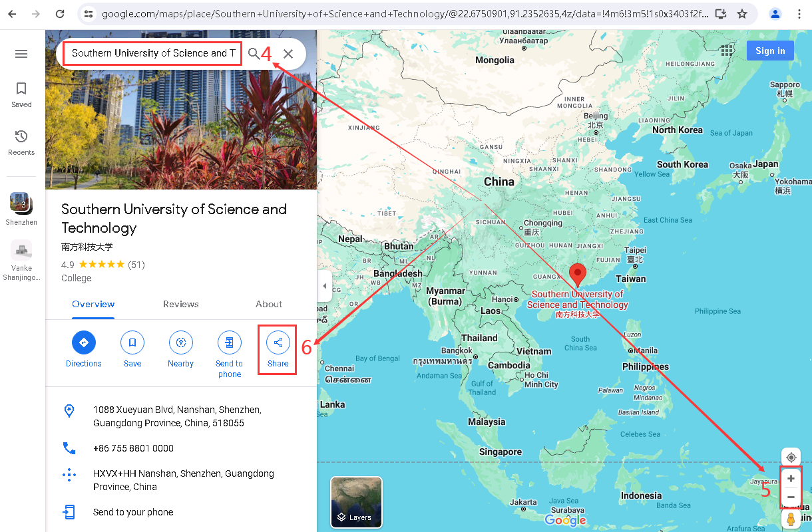The width and height of the screenshot is (812, 532).
Task: Click the search magnifier icon
Action: pyautogui.click(x=254, y=53)
